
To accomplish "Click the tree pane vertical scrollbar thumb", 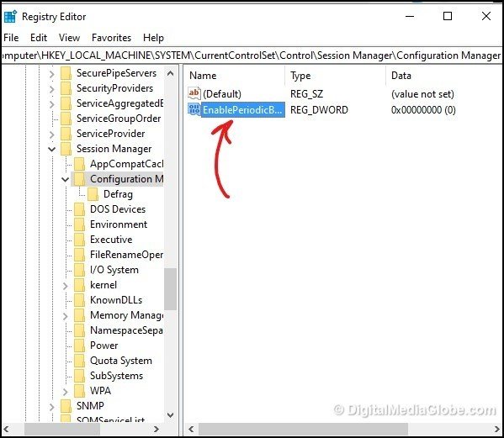I will point(170,289).
